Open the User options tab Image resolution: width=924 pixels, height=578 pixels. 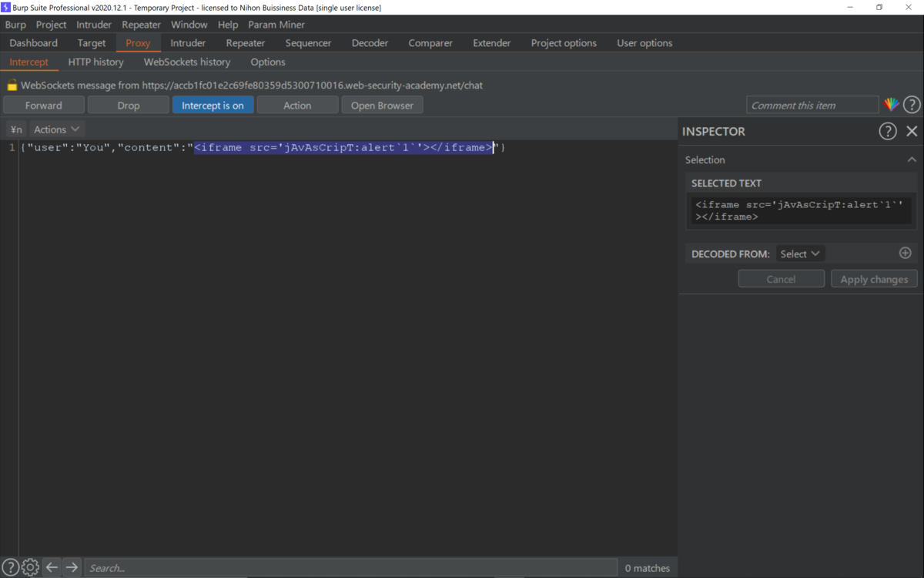point(644,43)
